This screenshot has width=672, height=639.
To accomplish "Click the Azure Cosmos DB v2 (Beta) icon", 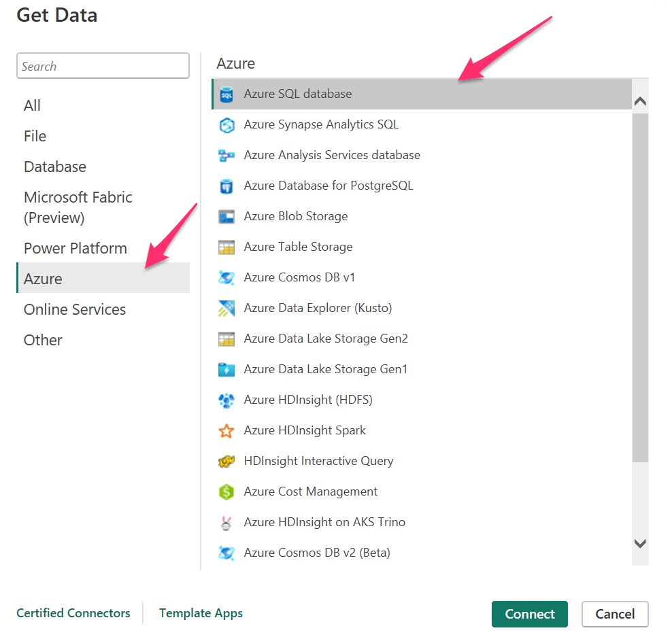I will tap(226, 553).
